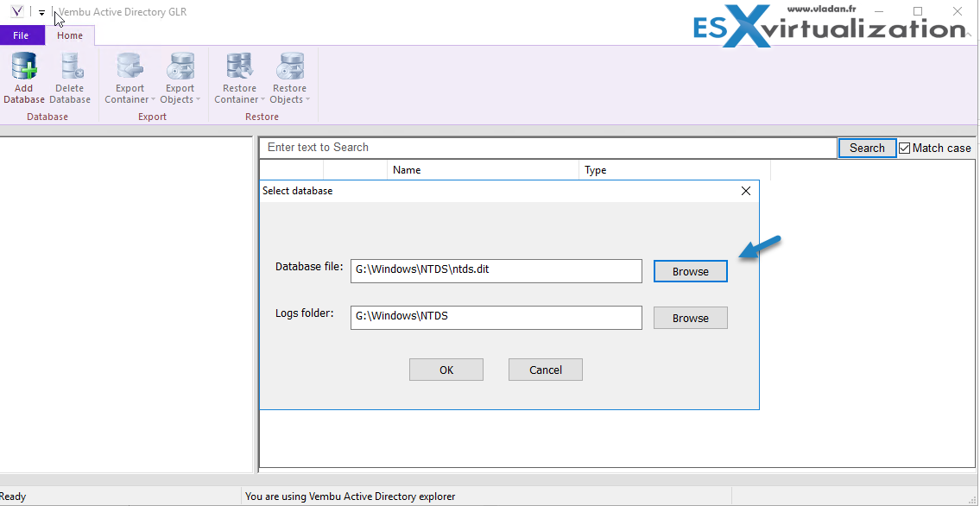Browse for the Database file
980x506 pixels.
(691, 271)
